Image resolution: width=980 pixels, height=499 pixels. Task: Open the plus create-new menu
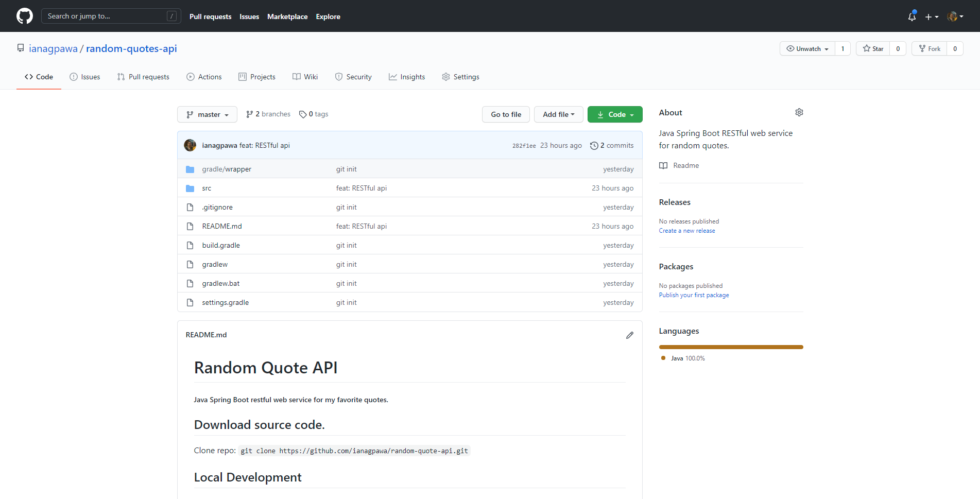point(932,16)
